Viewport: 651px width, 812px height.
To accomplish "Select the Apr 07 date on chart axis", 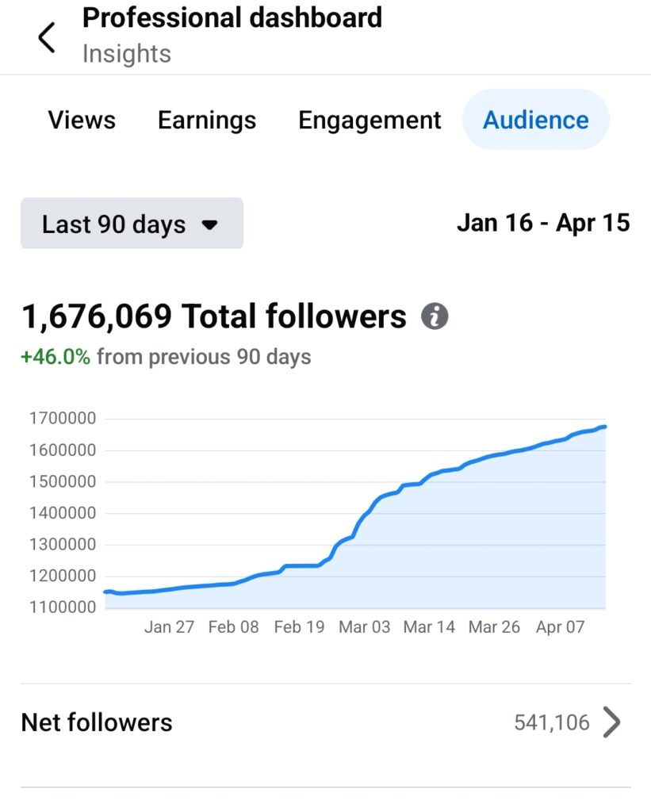I will click(560, 626).
